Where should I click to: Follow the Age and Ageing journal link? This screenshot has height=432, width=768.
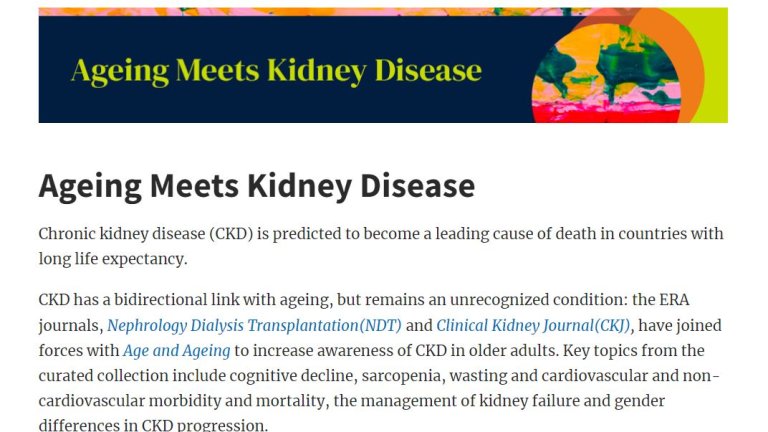pyautogui.click(x=177, y=351)
